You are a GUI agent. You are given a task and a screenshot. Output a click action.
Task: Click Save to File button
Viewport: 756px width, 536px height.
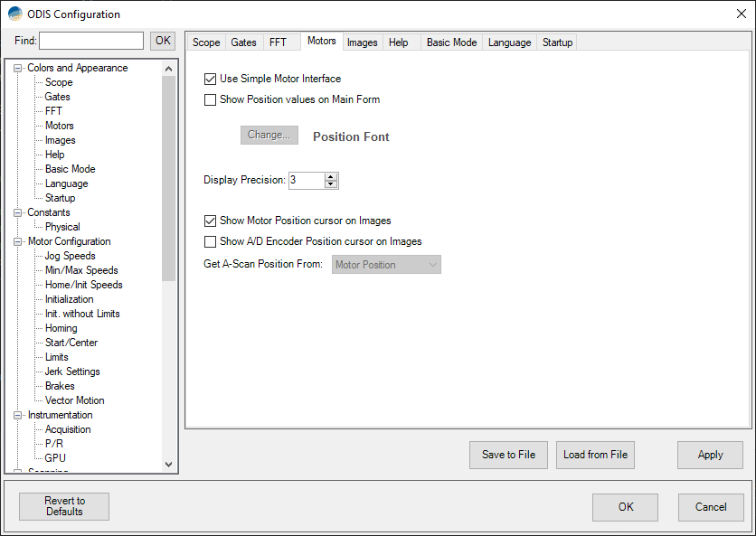pyautogui.click(x=508, y=455)
